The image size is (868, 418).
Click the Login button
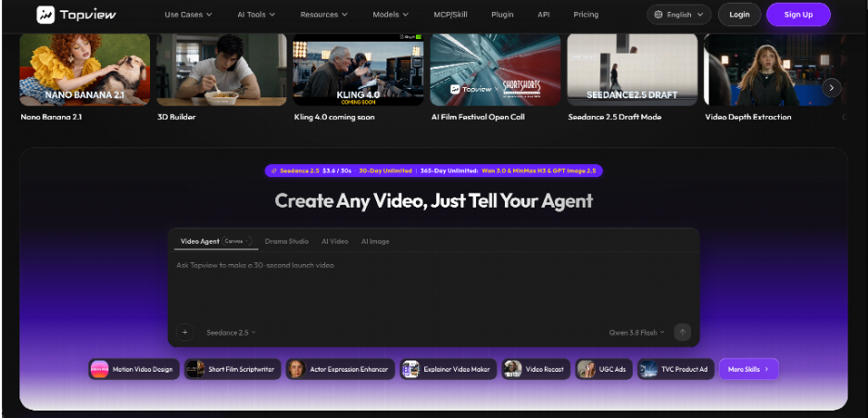739,15
